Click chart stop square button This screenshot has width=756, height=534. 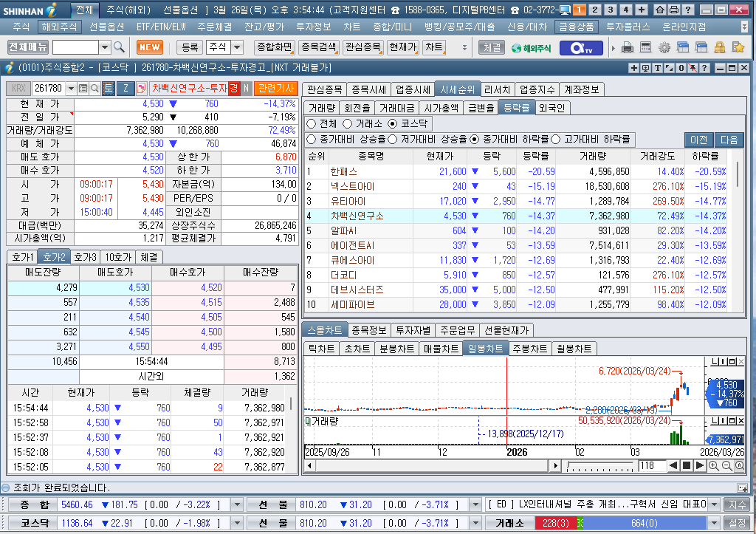tap(687, 466)
